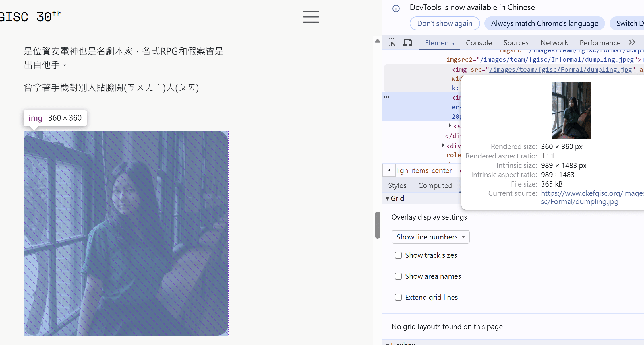This screenshot has height=345, width=644.
Task: Enable Show area names checkbox
Action: pyautogui.click(x=398, y=276)
